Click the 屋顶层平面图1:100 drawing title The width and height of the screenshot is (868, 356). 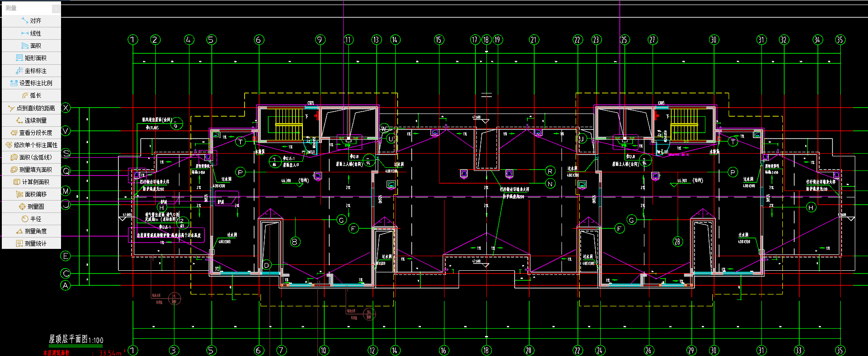point(76,339)
